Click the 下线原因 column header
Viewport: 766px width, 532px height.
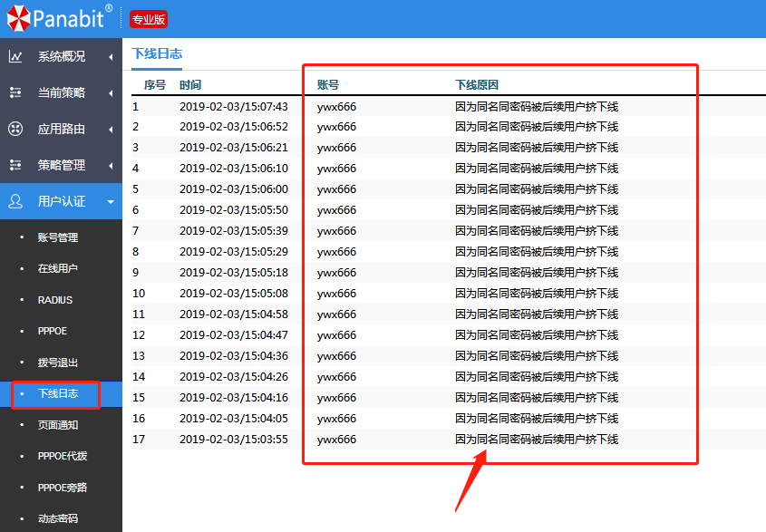pos(477,85)
